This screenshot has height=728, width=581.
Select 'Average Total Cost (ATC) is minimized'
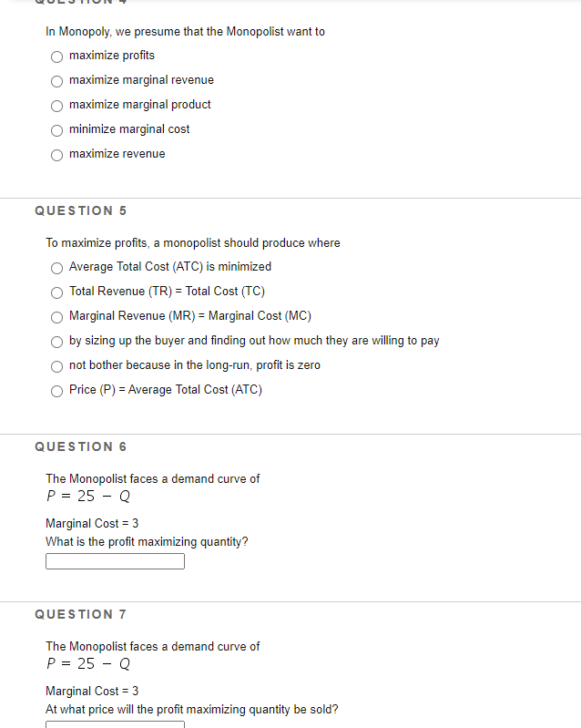coord(56,268)
